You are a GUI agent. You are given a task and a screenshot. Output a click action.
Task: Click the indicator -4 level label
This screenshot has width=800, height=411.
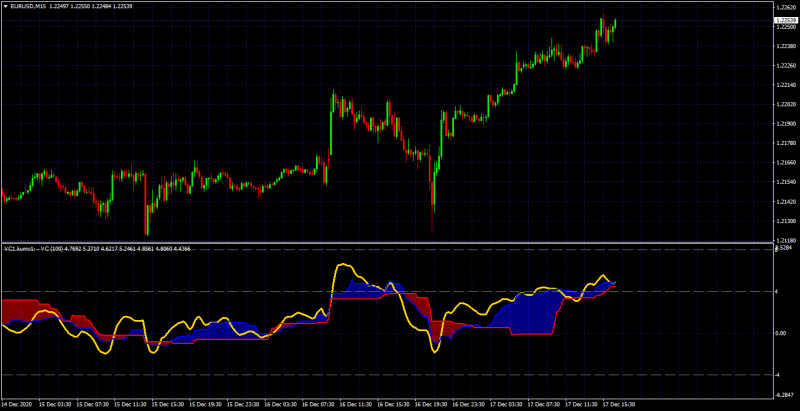click(778, 375)
